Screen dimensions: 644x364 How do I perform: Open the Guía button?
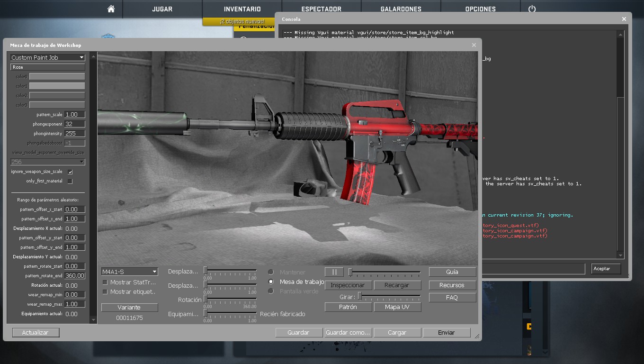(x=452, y=272)
